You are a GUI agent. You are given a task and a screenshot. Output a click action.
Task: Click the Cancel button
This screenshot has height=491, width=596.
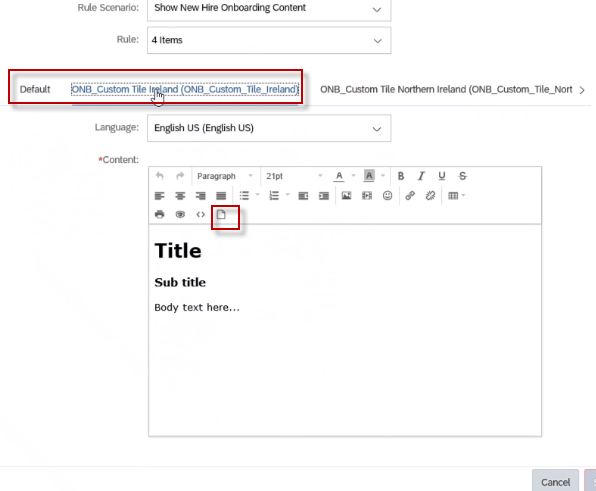(x=555, y=482)
